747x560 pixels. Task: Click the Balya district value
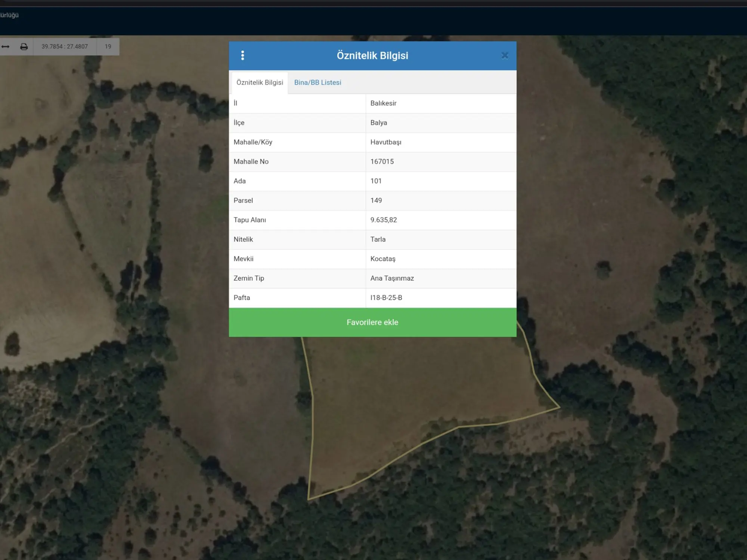379,123
